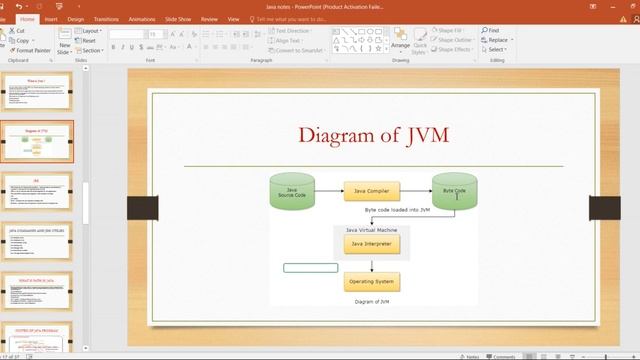This screenshot has width=640, height=360.
Task: Click the Copy icon
Action: point(12,40)
